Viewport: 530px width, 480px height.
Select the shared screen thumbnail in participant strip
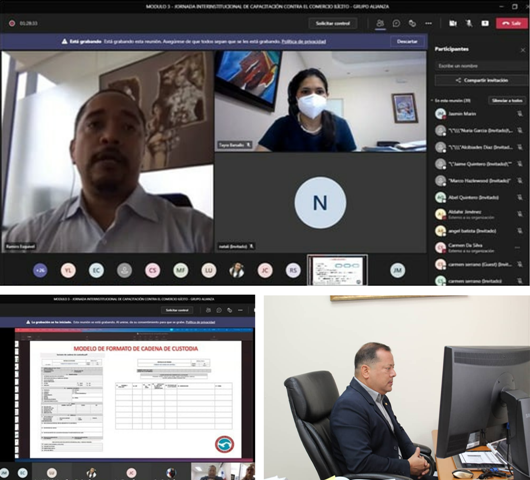coord(337,270)
